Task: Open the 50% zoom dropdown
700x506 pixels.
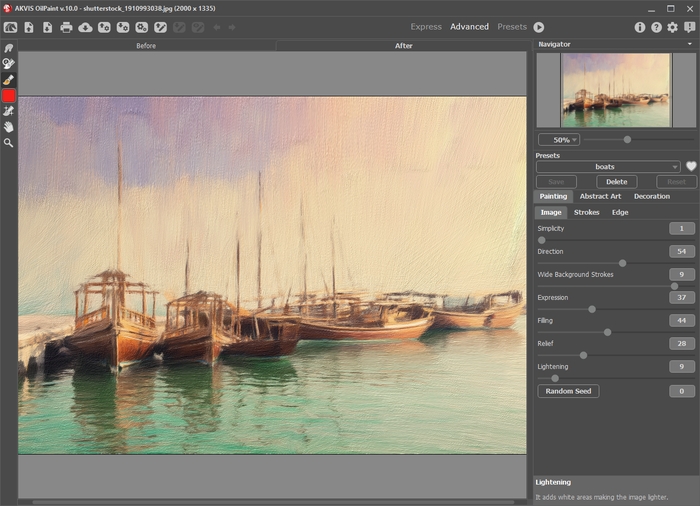Action: (x=559, y=140)
